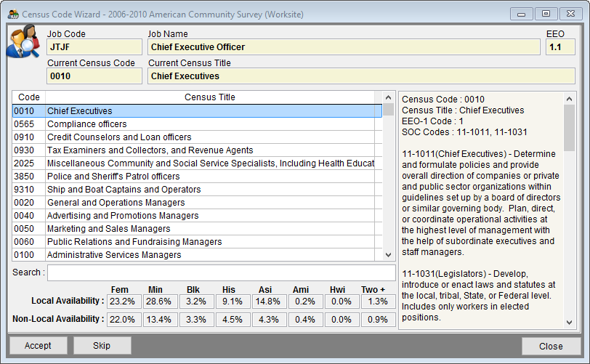Minimize the Census Code Wizard window

[521, 15]
